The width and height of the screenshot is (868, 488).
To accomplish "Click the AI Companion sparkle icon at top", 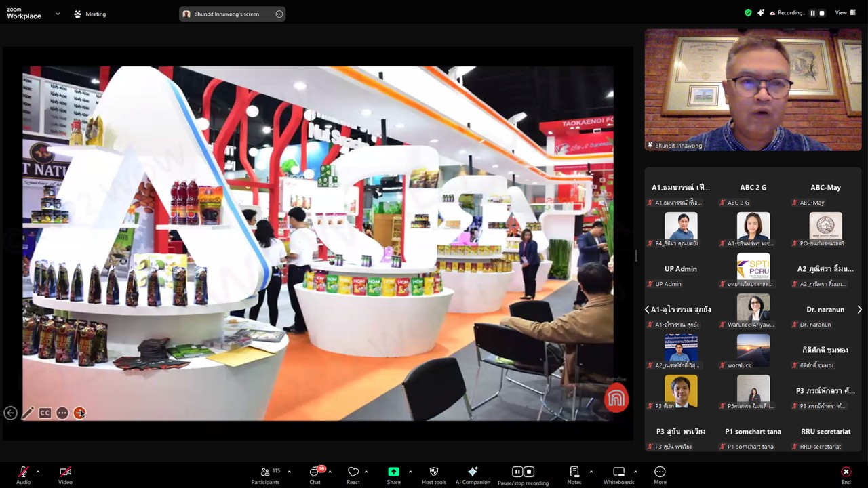I will tap(761, 13).
